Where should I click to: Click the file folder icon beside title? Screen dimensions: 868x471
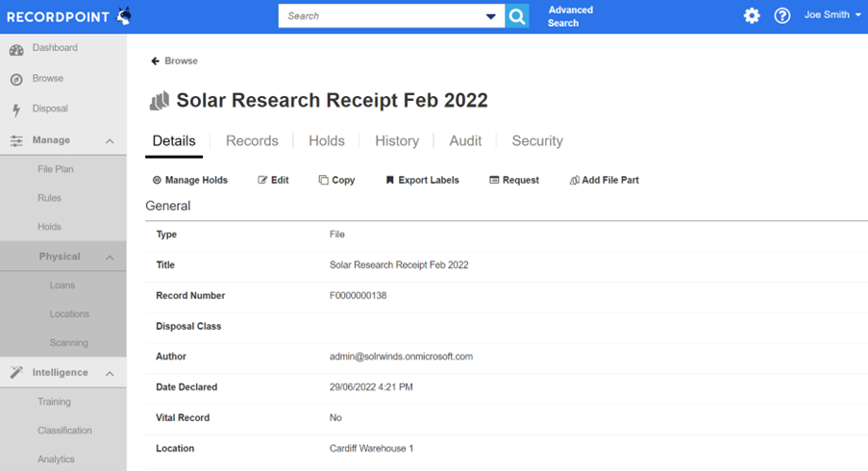[160, 101]
